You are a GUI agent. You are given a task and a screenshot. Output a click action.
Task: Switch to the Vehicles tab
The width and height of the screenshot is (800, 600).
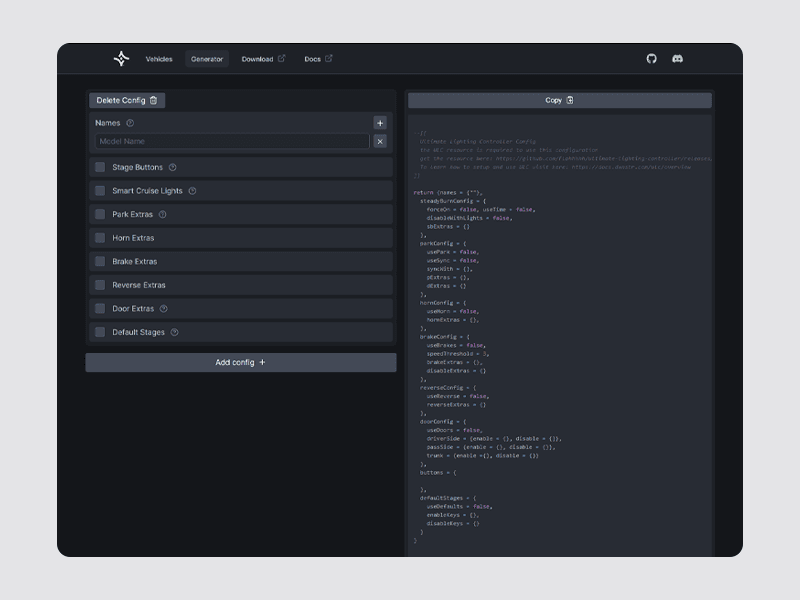click(x=159, y=59)
